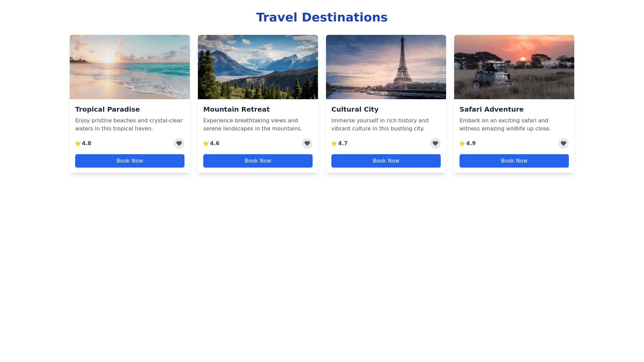
Task: Click the Safari Adventure heading
Action: pyautogui.click(x=491, y=109)
